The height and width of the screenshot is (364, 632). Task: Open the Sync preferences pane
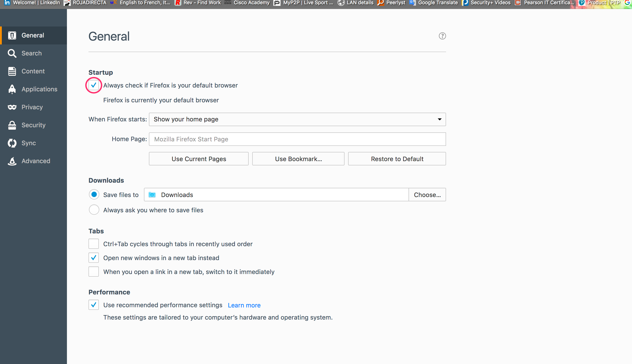[33, 143]
